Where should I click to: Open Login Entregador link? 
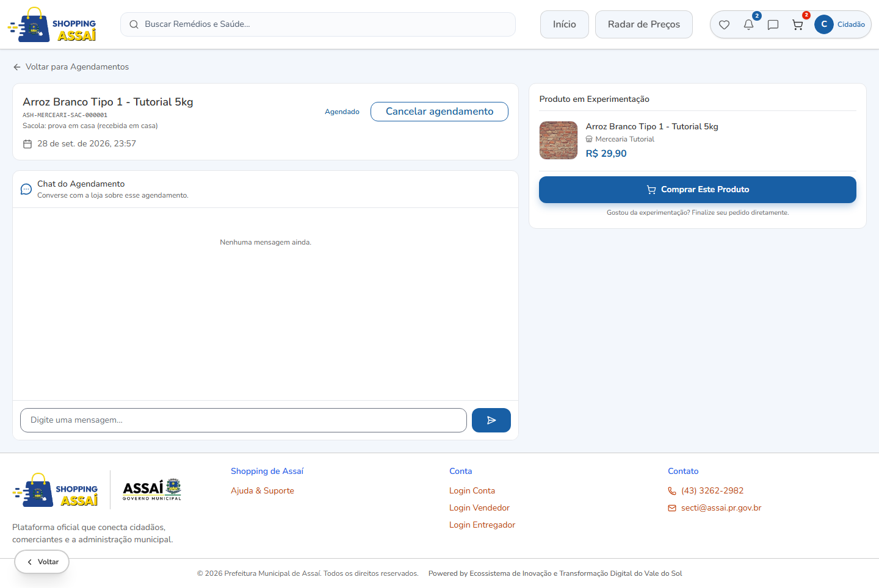482,525
